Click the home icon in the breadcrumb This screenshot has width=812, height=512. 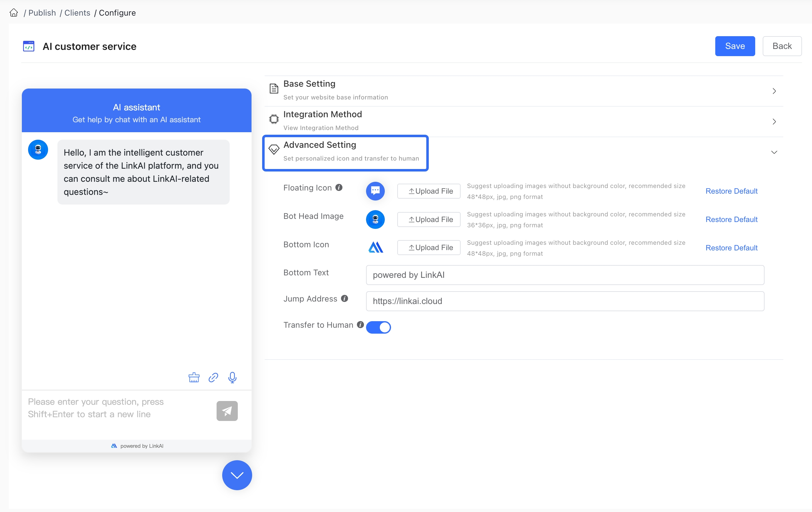click(14, 13)
